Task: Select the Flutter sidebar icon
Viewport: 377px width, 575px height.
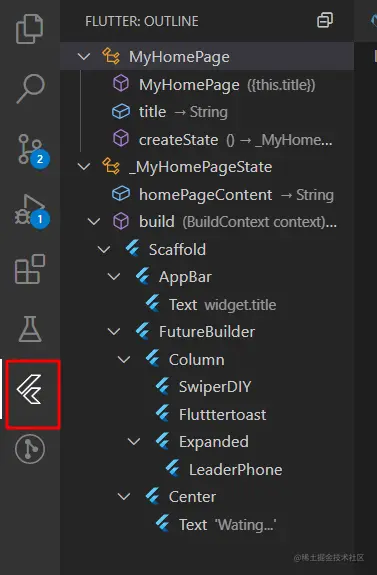Action: pos(30,390)
